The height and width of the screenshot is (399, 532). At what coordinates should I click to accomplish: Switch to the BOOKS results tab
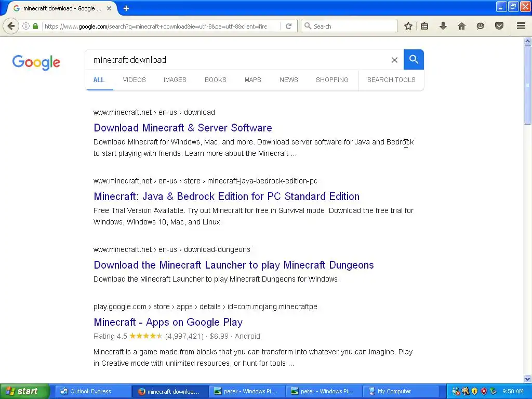pyautogui.click(x=216, y=79)
